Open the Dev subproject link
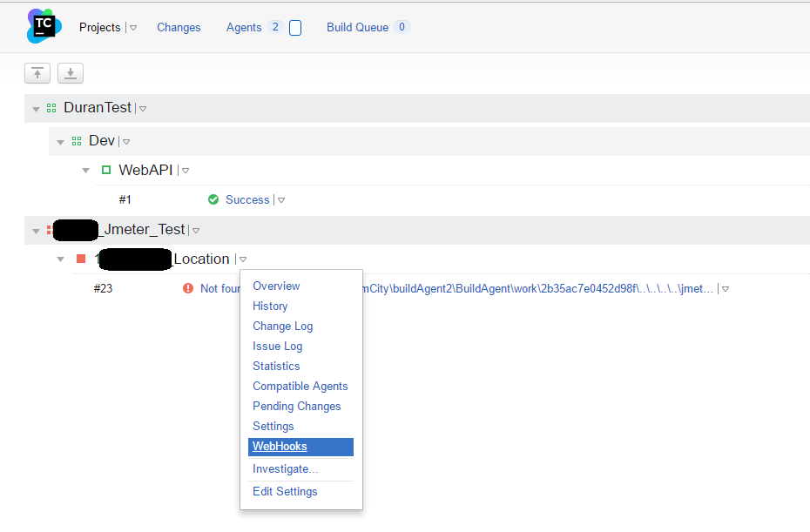 [102, 140]
